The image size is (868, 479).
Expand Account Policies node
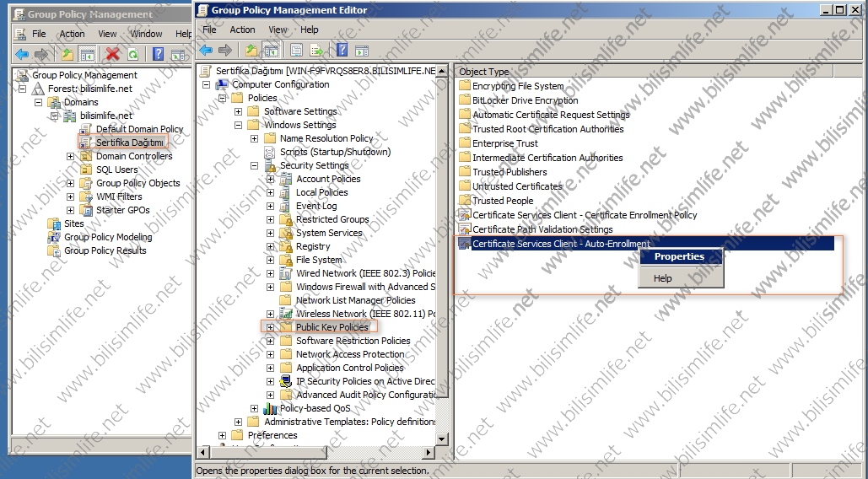270,180
